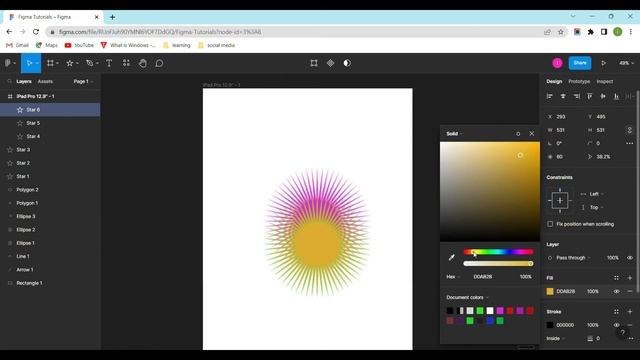Open the Maps bookmark
640x360 pixels.
(x=47, y=45)
